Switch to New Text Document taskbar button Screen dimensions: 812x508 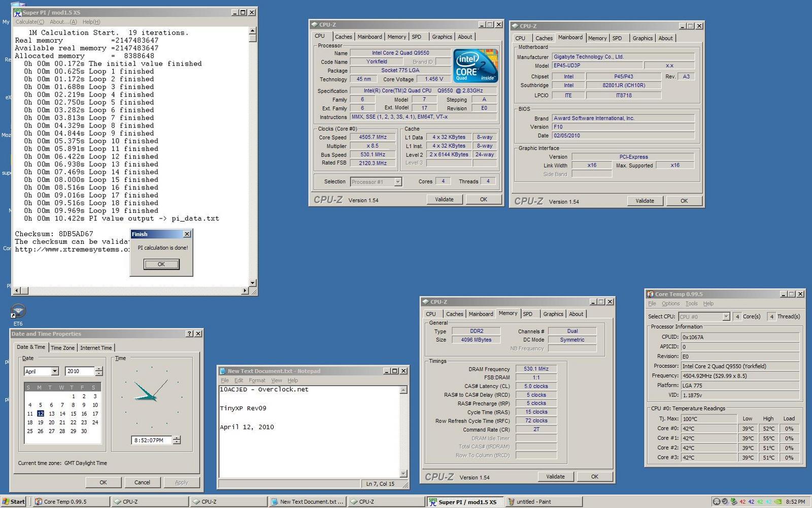[x=308, y=501]
